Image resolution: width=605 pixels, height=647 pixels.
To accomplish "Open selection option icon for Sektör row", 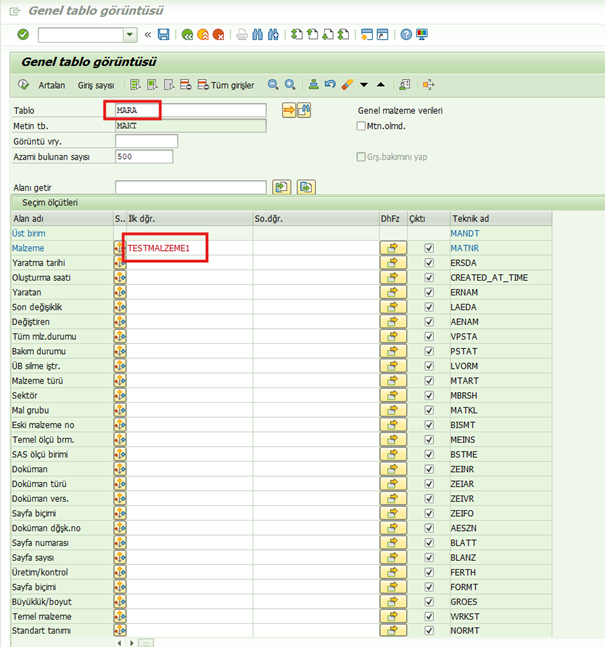I will (120, 395).
